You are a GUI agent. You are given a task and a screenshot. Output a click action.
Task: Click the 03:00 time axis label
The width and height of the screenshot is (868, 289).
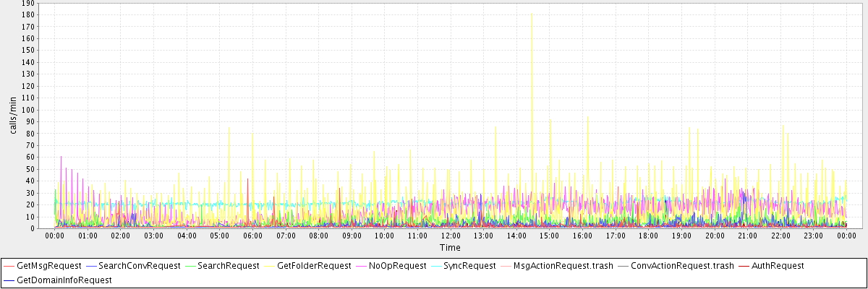pyautogui.click(x=153, y=236)
